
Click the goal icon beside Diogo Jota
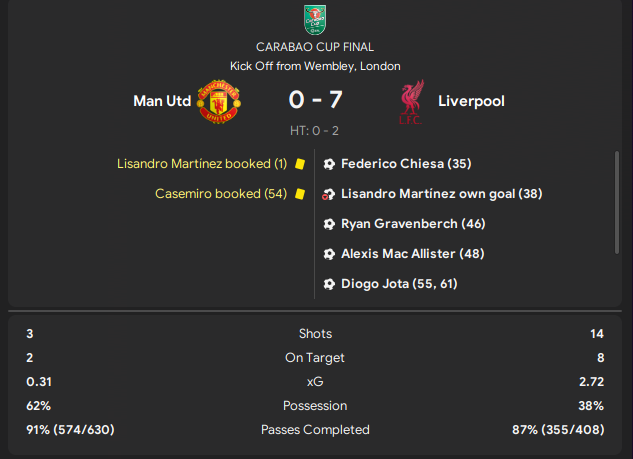click(329, 284)
